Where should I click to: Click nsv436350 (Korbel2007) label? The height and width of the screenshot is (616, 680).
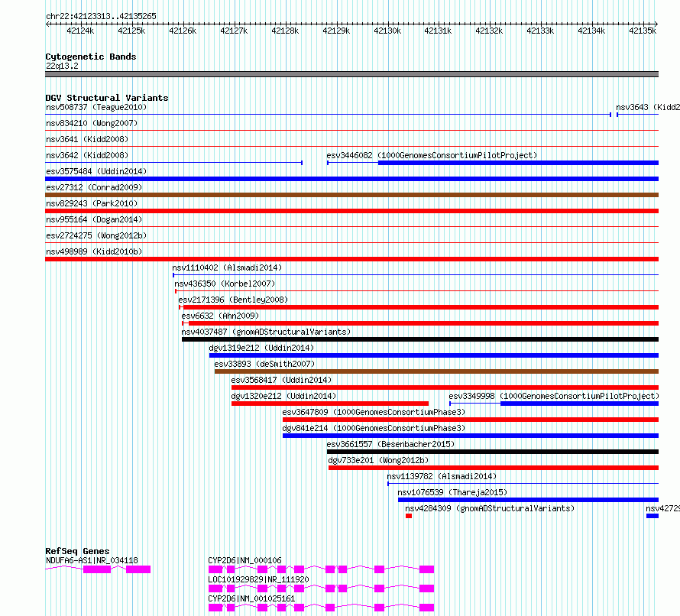225,284
